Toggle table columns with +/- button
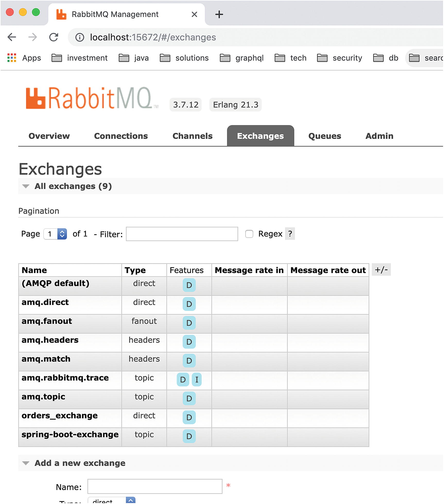The height and width of the screenshot is (504, 444). [x=381, y=269]
